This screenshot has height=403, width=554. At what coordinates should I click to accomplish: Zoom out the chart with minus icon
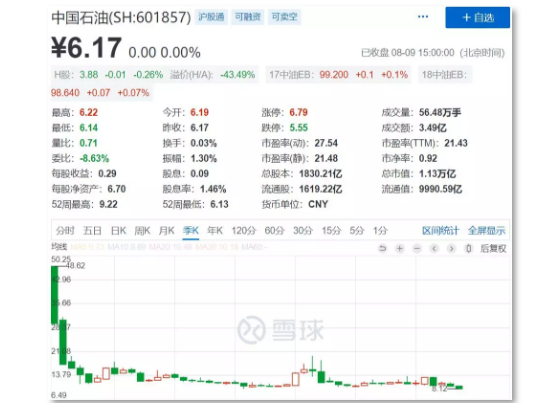click(x=417, y=249)
